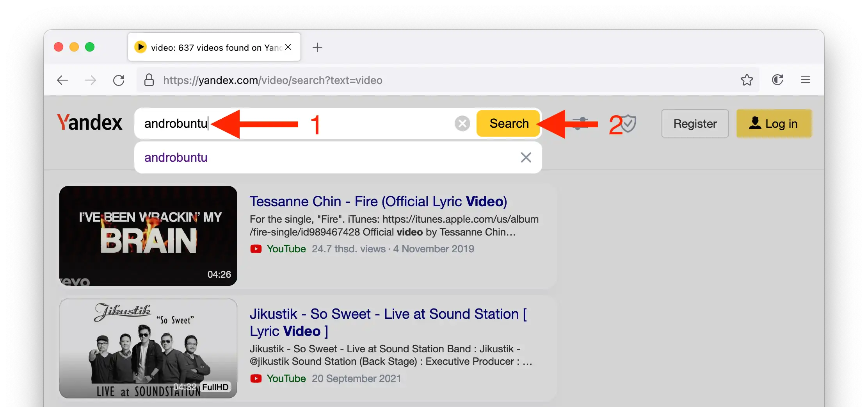Select the search filters sliders icon

(580, 123)
